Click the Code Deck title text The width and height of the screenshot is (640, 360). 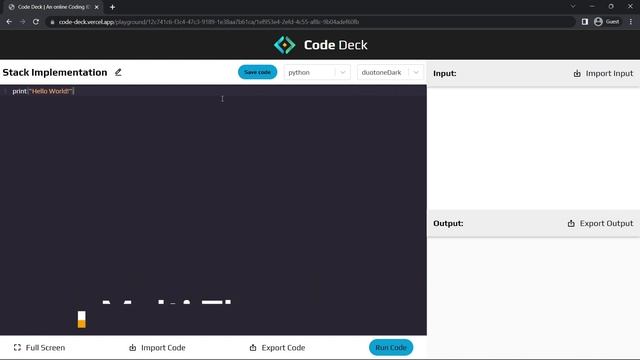pyautogui.click(x=336, y=45)
